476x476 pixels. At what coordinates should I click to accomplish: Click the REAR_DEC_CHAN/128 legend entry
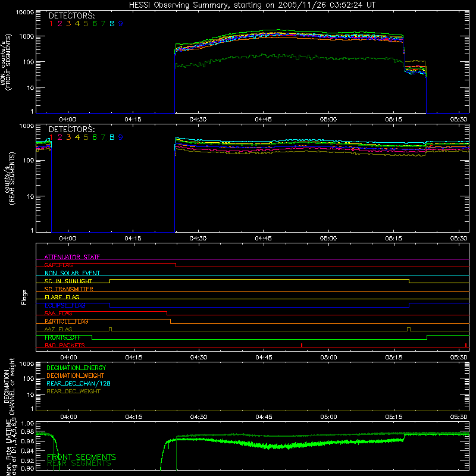click(x=79, y=383)
